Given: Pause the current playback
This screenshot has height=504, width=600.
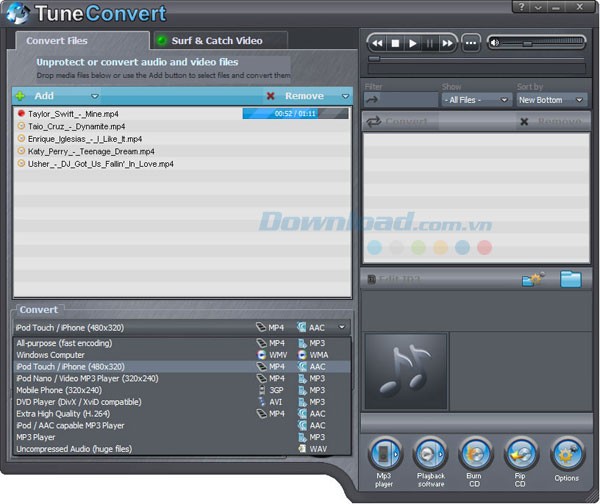Looking at the screenshot, I should 430,43.
